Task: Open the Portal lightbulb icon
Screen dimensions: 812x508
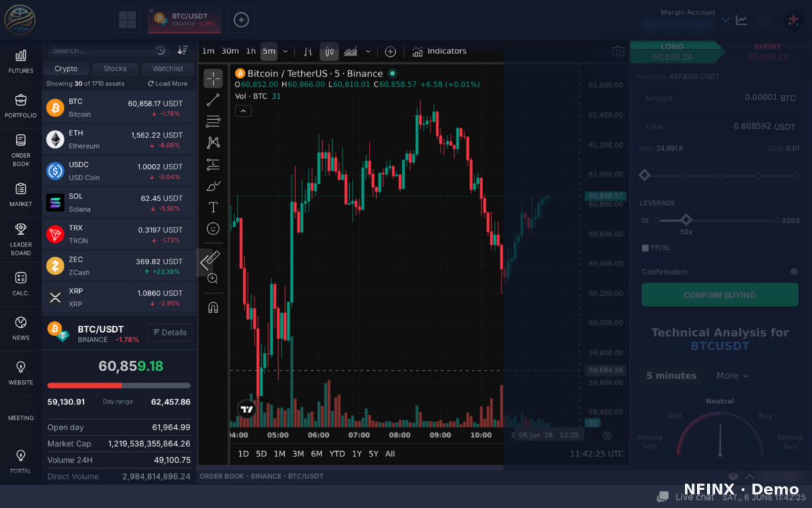Action: pyautogui.click(x=20, y=461)
